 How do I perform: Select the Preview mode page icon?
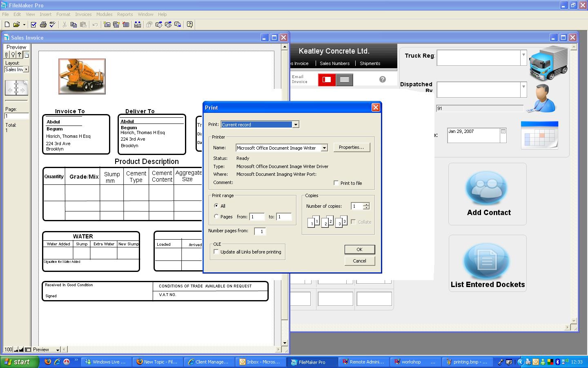coord(26,55)
